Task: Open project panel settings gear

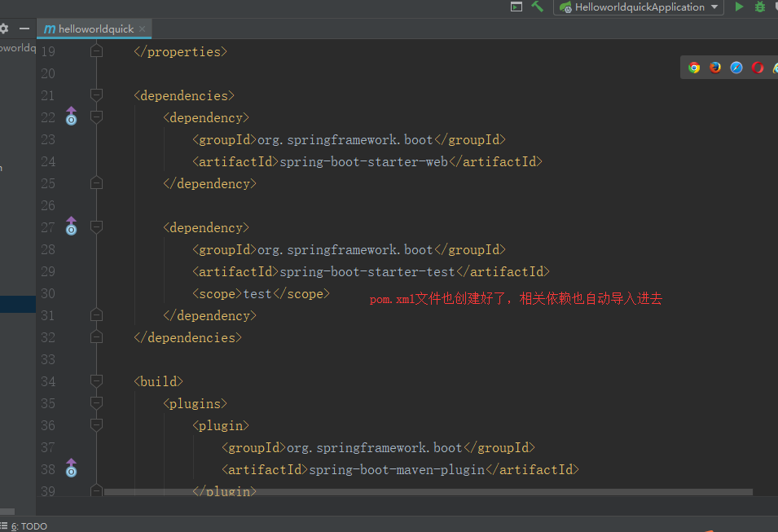Action: pyautogui.click(x=4, y=29)
